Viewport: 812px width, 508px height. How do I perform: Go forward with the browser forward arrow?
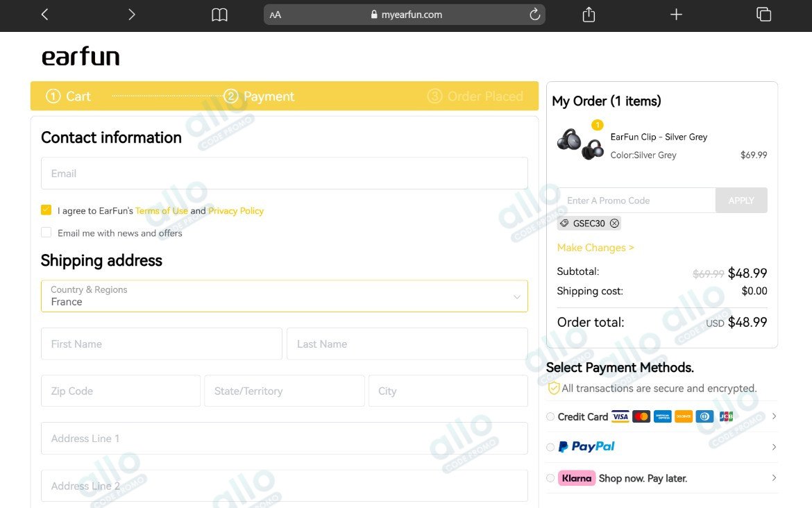click(132, 15)
